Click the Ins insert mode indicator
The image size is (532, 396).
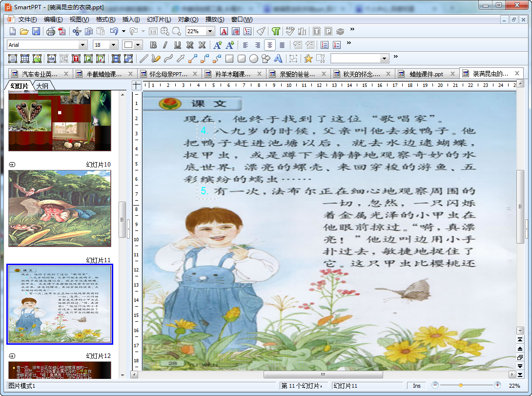point(417,386)
